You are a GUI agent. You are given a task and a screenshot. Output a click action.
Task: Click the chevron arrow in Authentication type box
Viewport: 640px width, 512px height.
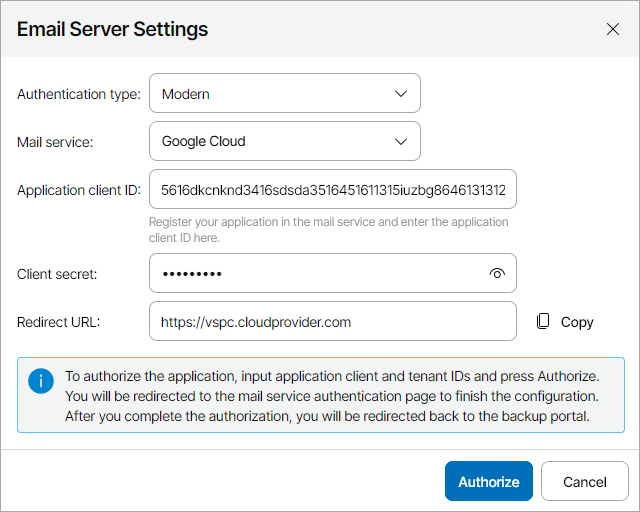pyautogui.click(x=401, y=94)
